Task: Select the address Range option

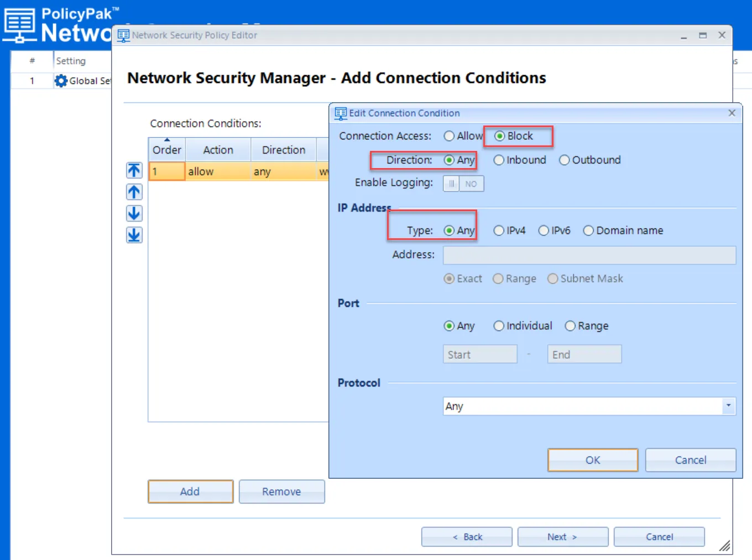Action: (514, 279)
